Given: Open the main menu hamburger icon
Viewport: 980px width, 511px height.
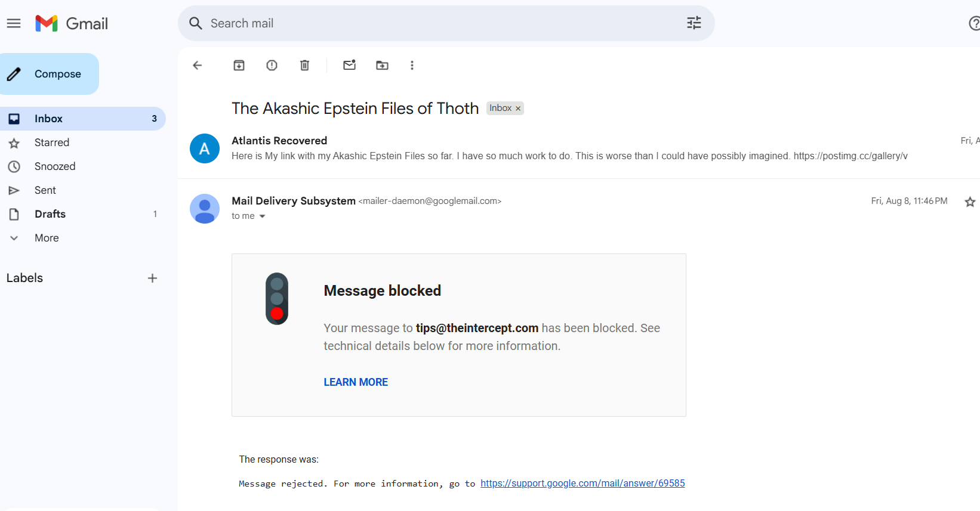Looking at the screenshot, I should coord(14,23).
